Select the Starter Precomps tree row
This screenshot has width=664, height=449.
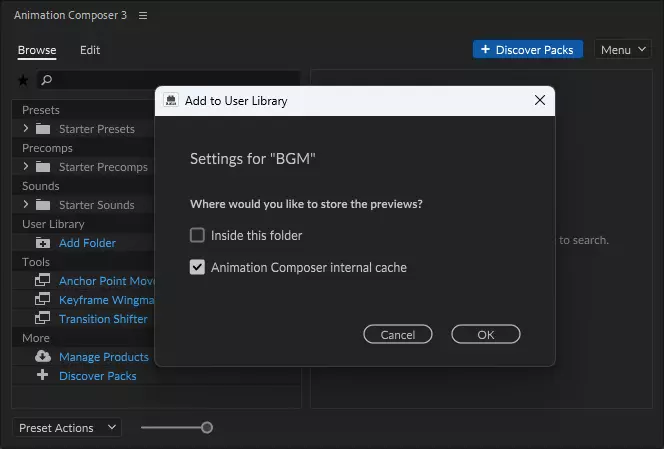point(84,167)
